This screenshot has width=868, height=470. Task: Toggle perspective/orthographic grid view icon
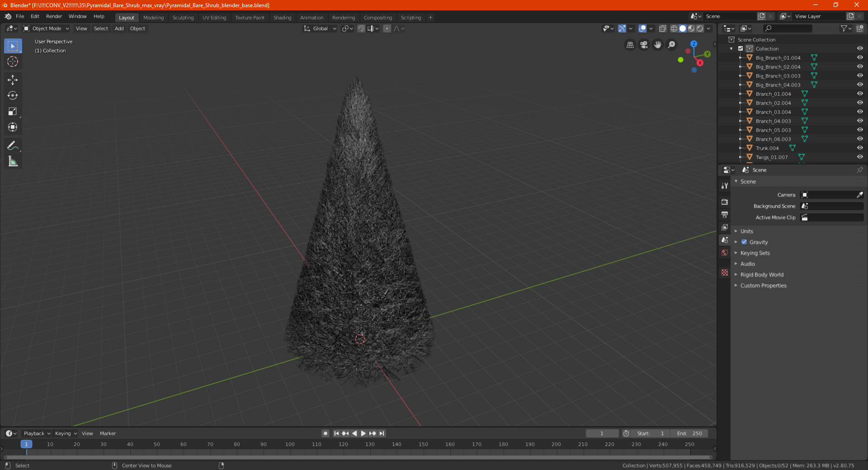pos(630,45)
